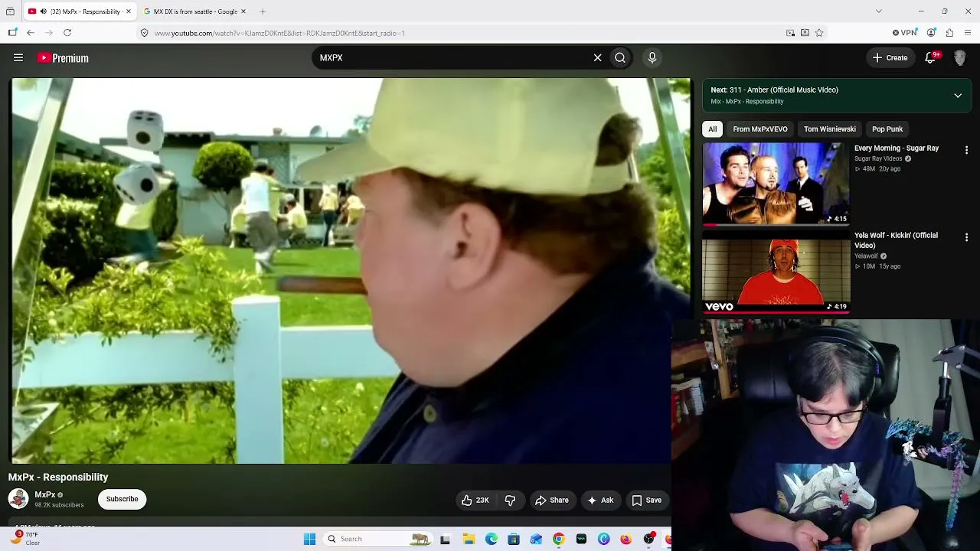Open the browser profile account icon

931,33
